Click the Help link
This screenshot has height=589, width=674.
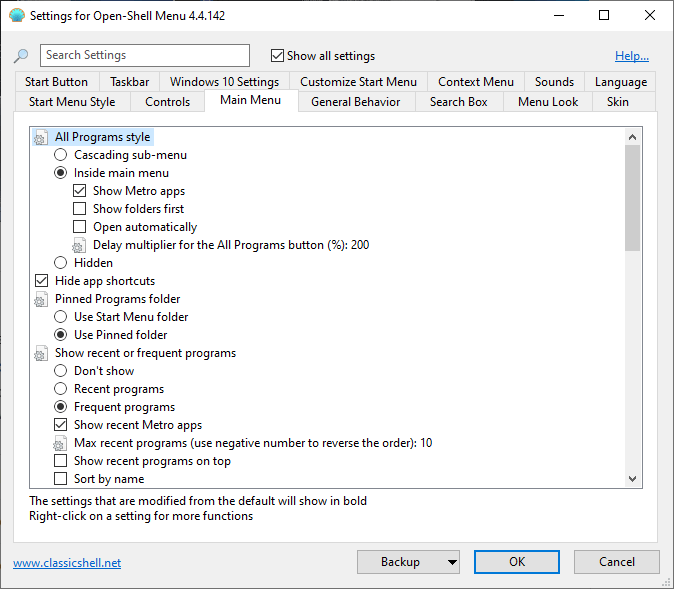(631, 56)
